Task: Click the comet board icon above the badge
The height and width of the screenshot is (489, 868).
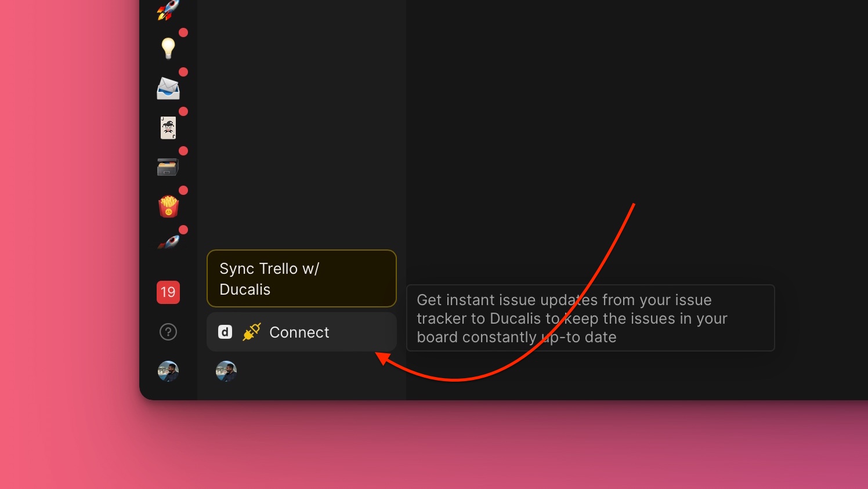Action: [168, 242]
